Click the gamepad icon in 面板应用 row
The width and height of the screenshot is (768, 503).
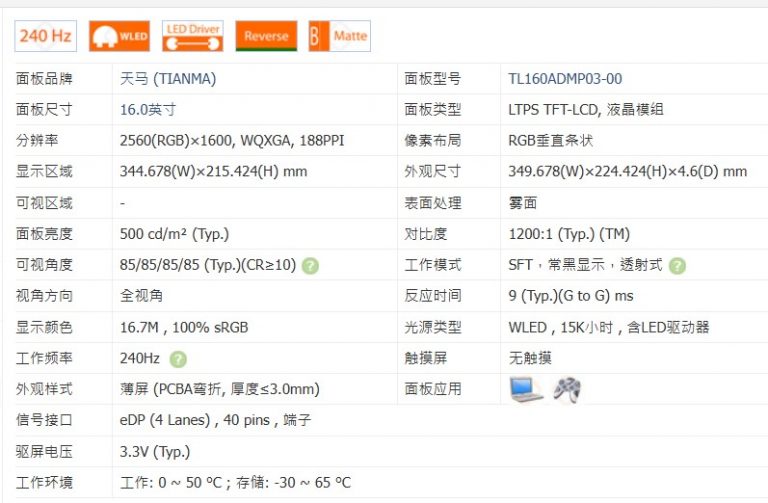click(567, 389)
